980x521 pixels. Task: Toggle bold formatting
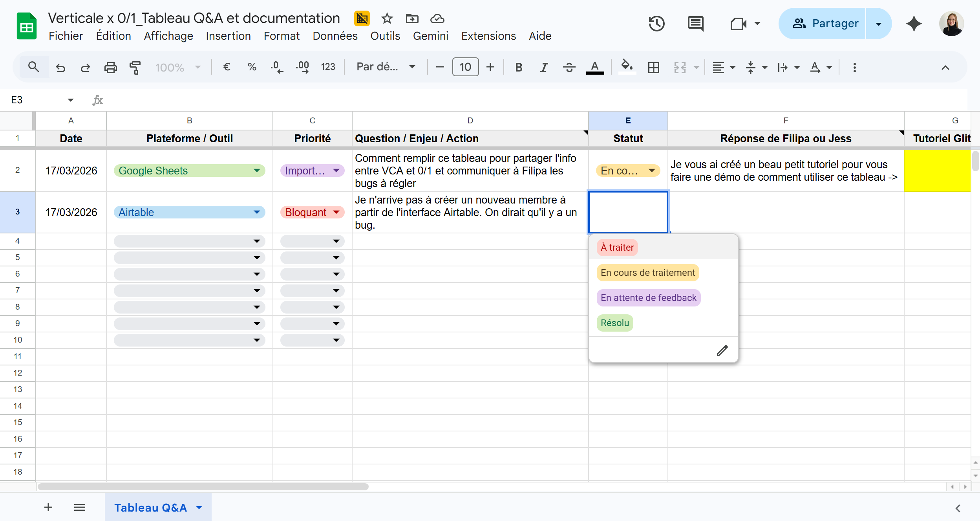518,68
